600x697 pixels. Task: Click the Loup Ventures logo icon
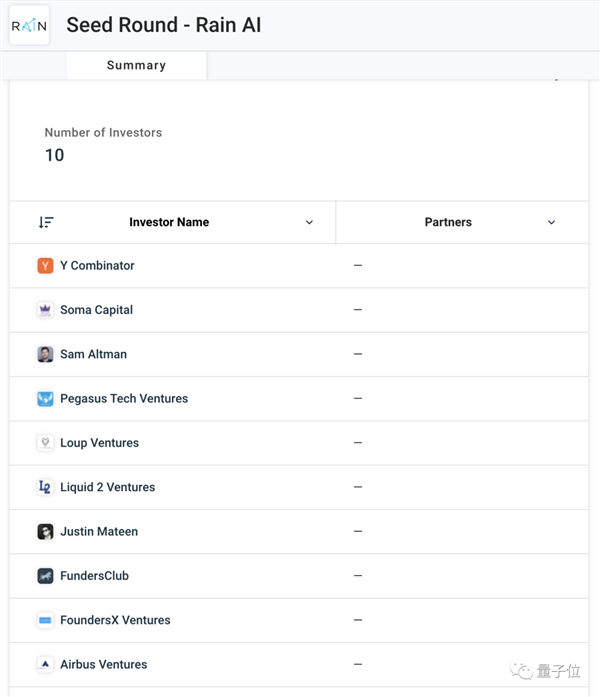click(x=45, y=443)
